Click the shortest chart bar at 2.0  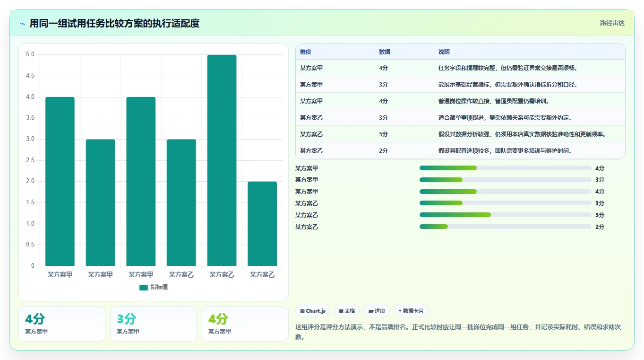click(x=262, y=224)
